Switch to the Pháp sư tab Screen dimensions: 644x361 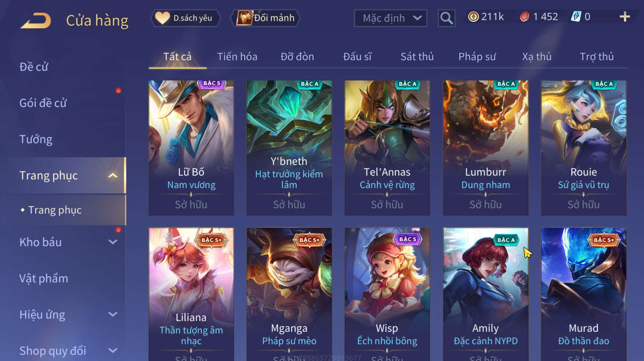pyautogui.click(x=477, y=57)
